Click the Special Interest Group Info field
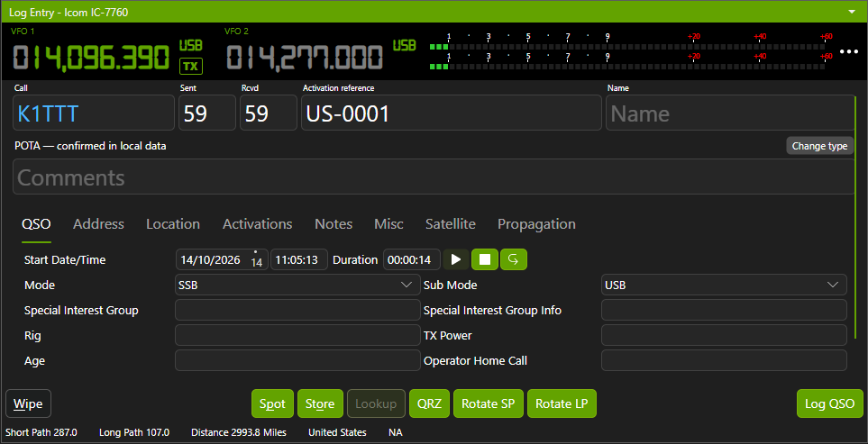This screenshot has height=444, width=868. pos(724,310)
